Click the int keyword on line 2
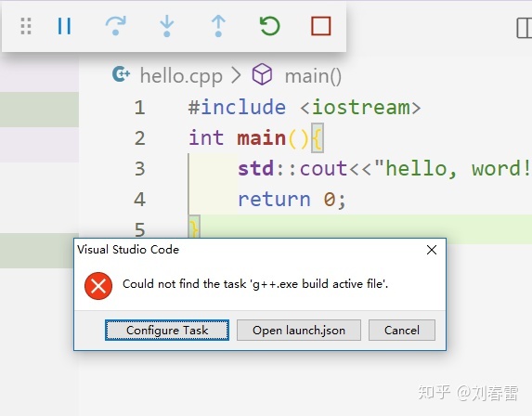This screenshot has width=532, height=416. click(x=206, y=137)
